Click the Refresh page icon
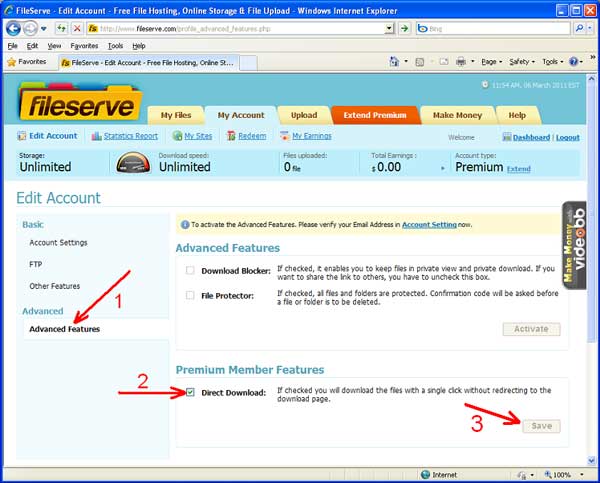This screenshot has height=483, width=600. (x=61, y=28)
